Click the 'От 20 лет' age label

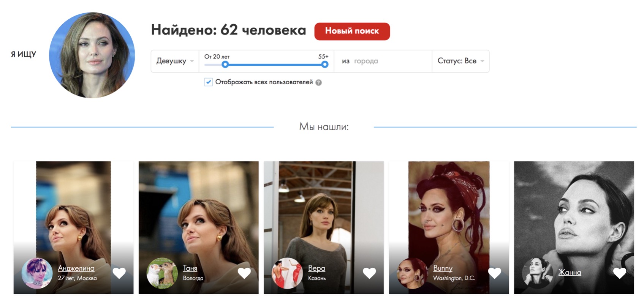[x=217, y=57]
